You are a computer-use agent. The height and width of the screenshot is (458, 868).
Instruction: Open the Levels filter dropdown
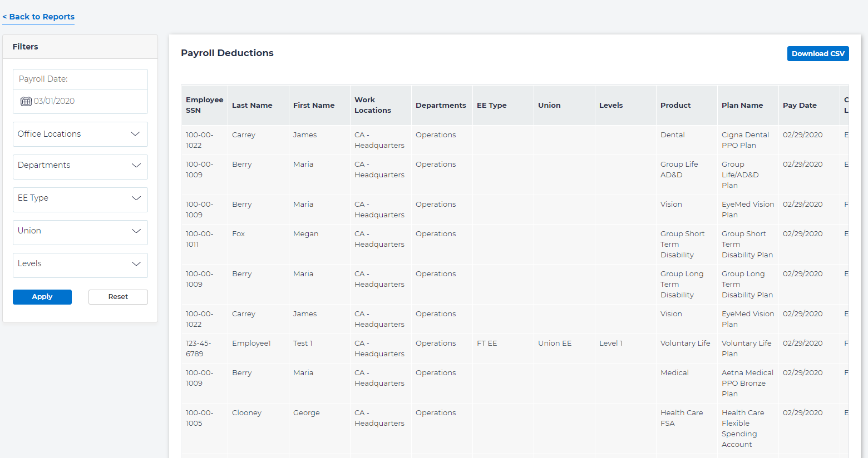80,264
